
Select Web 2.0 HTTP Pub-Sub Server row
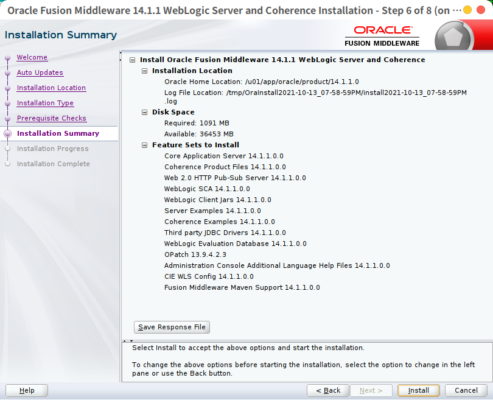pos(235,178)
